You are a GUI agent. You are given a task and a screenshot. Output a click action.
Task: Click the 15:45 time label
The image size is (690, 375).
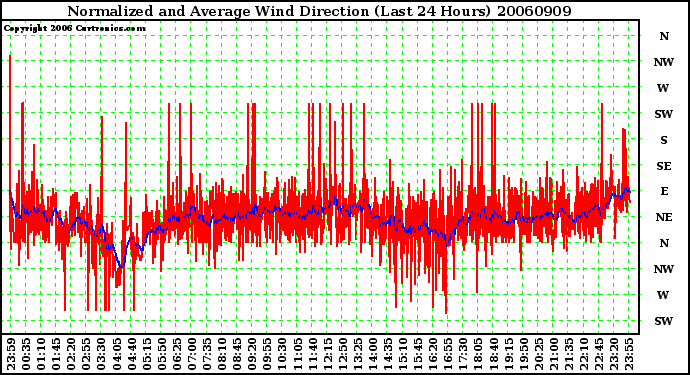(418, 354)
